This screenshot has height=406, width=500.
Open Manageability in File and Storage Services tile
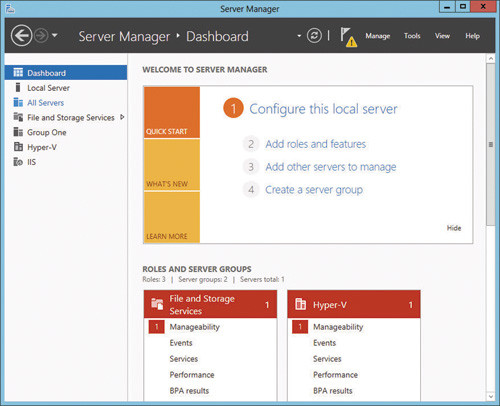point(195,327)
